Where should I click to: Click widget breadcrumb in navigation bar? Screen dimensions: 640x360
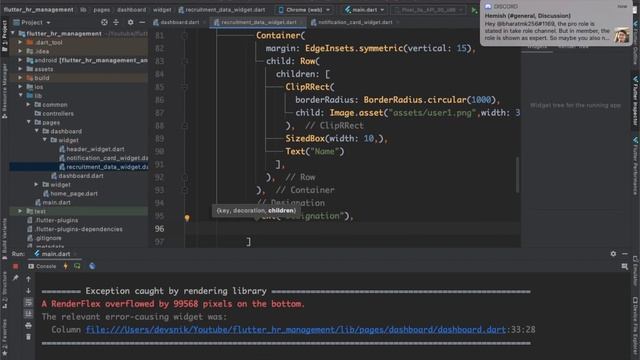162,10
